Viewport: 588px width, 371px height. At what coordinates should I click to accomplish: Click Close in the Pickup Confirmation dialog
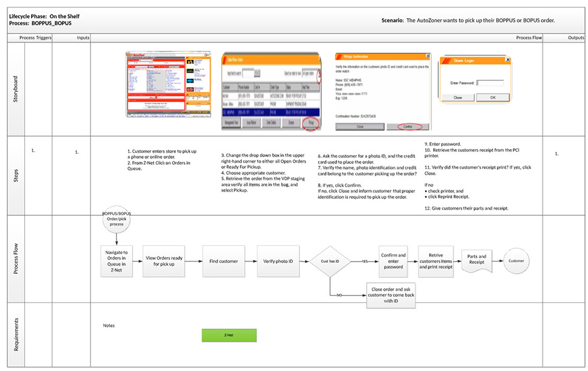(360, 127)
